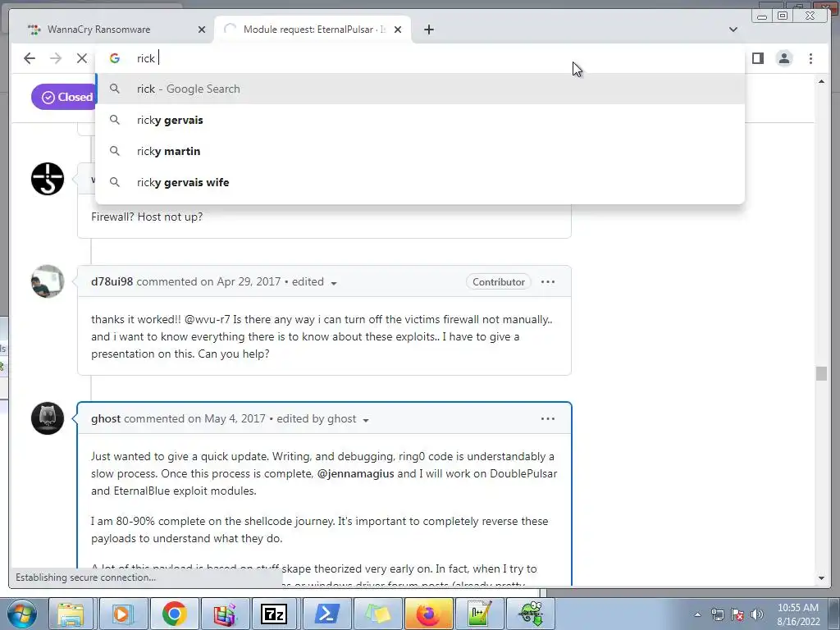Close the WannaCry Ransomware tab
Viewport: 840px width, 630px height.
(202, 30)
